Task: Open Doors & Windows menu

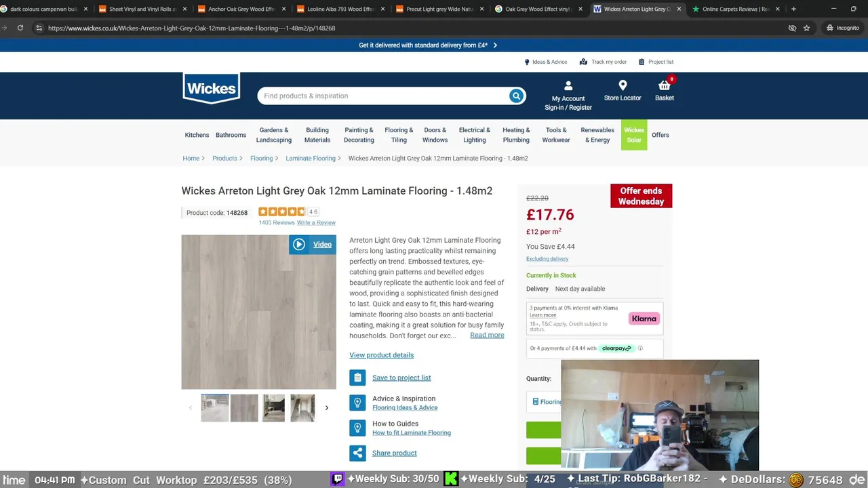Action: click(x=435, y=135)
